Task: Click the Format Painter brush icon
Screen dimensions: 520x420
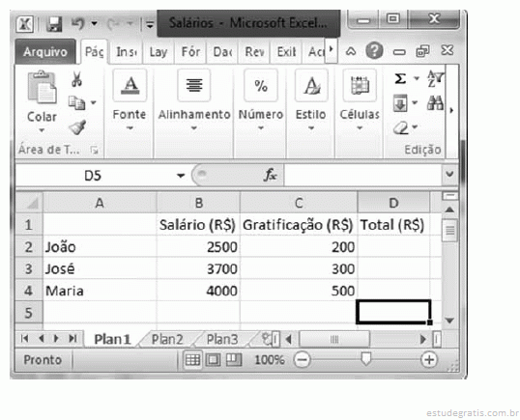Action: [x=77, y=127]
